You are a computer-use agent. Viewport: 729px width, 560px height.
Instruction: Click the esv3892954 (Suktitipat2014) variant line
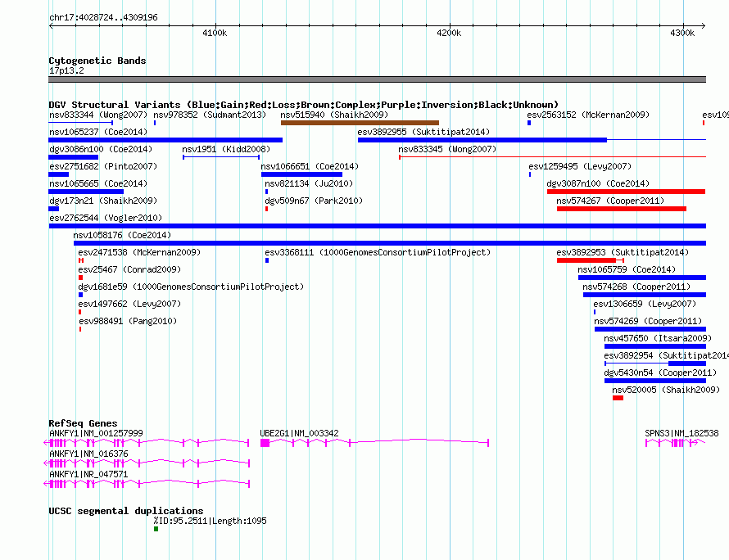coord(655,364)
